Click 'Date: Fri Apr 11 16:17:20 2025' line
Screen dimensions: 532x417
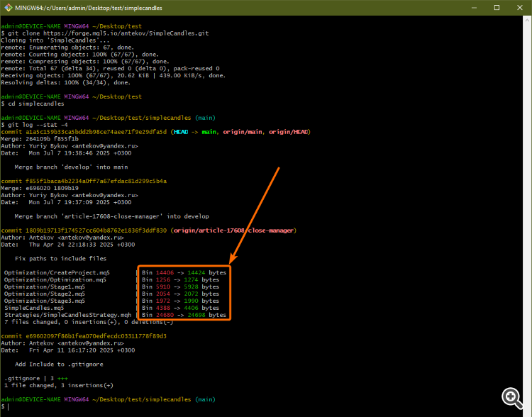pos(68,350)
